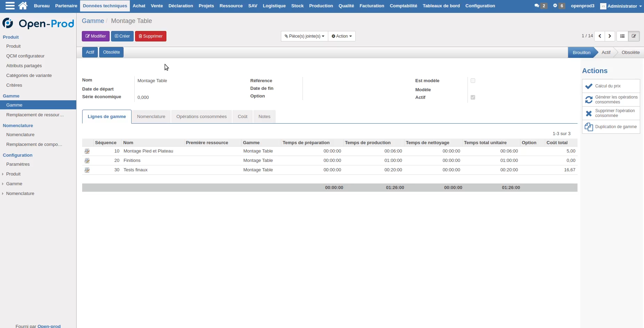Follow the Gamme breadcrumb link
The width and height of the screenshot is (644, 328).
pos(93,21)
